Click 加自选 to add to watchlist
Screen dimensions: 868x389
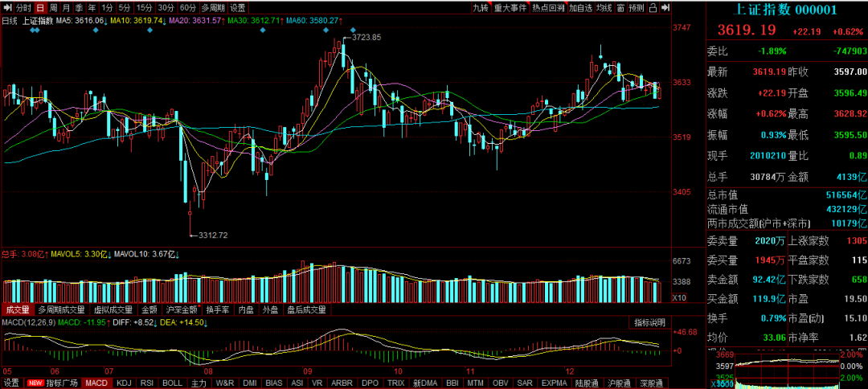(x=581, y=8)
